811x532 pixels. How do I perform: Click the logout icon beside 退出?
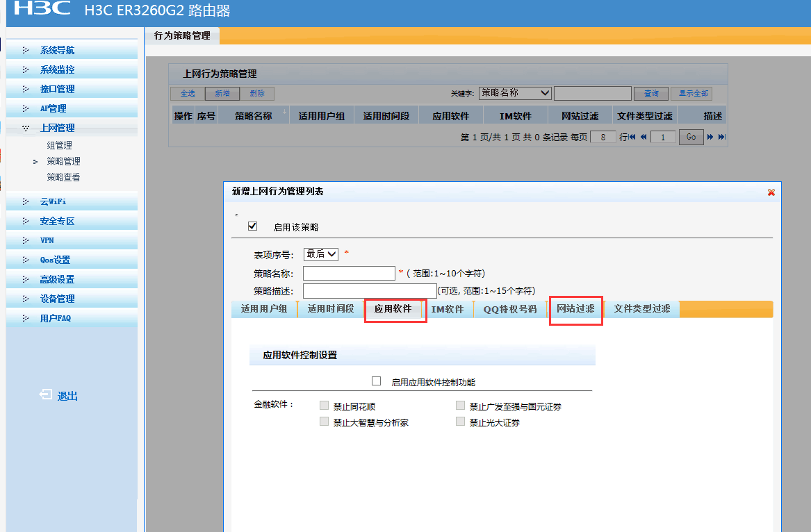click(45, 394)
